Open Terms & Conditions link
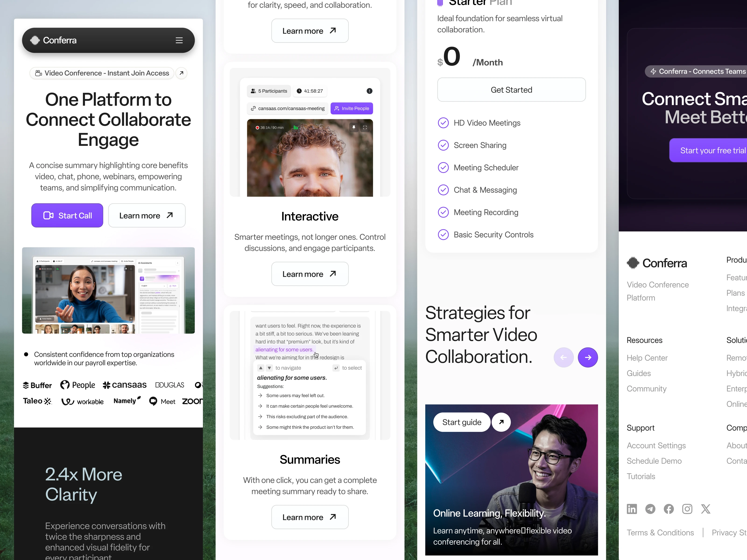Image resolution: width=747 pixels, height=560 pixels. pyautogui.click(x=660, y=532)
